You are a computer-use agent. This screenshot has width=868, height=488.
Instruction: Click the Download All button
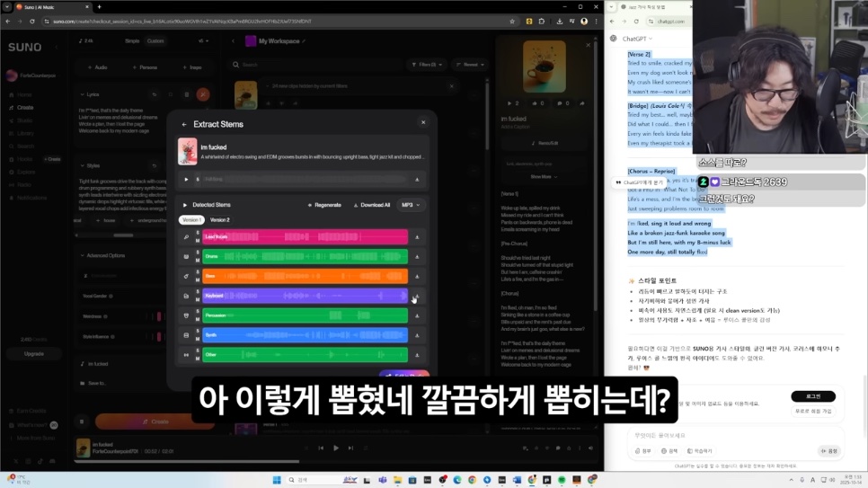372,205
